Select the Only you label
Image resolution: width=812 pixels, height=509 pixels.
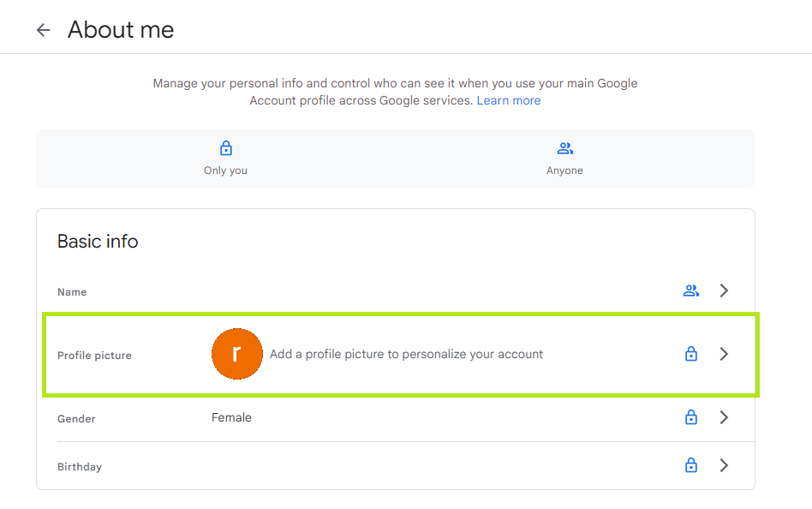pyautogui.click(x=225, y=171)
